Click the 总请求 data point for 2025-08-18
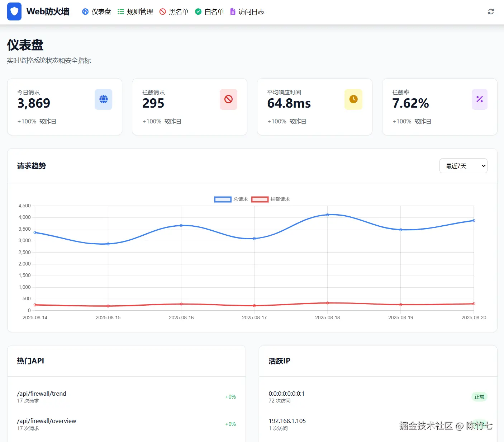Viewport: 504px width, 442px height. point(328,215)
